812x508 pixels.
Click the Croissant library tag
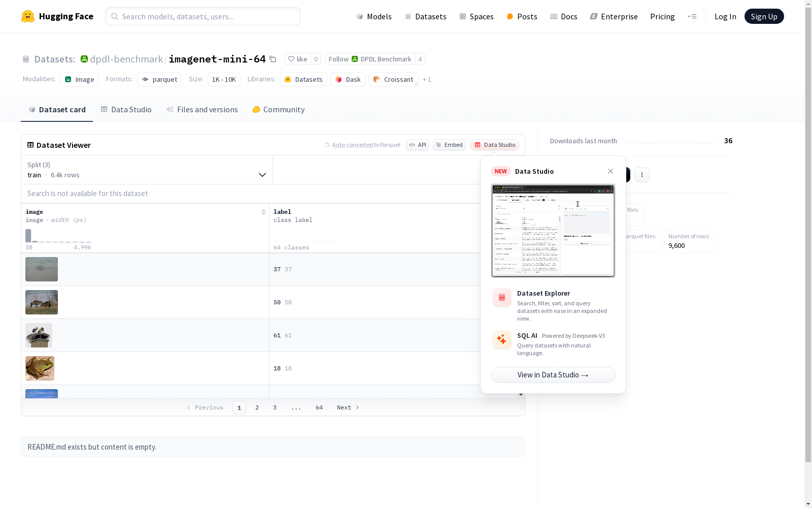pos(393,79)
